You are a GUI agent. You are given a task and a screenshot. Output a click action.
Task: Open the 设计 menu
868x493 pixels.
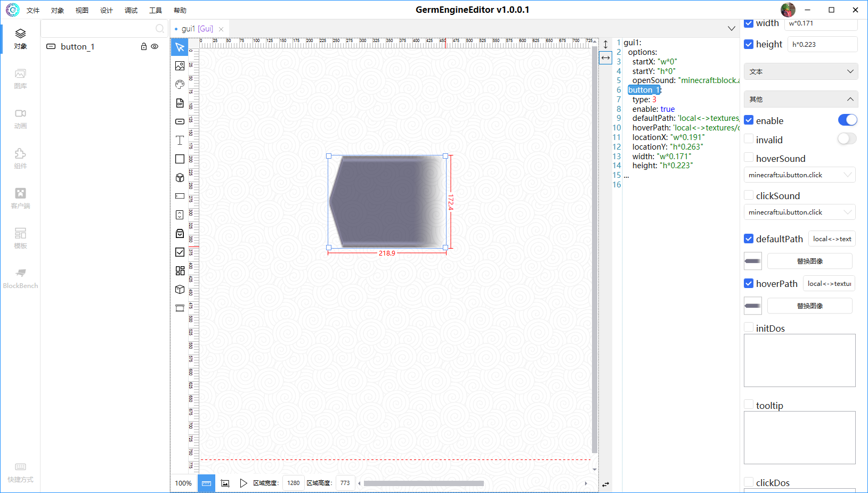point(107,10)
